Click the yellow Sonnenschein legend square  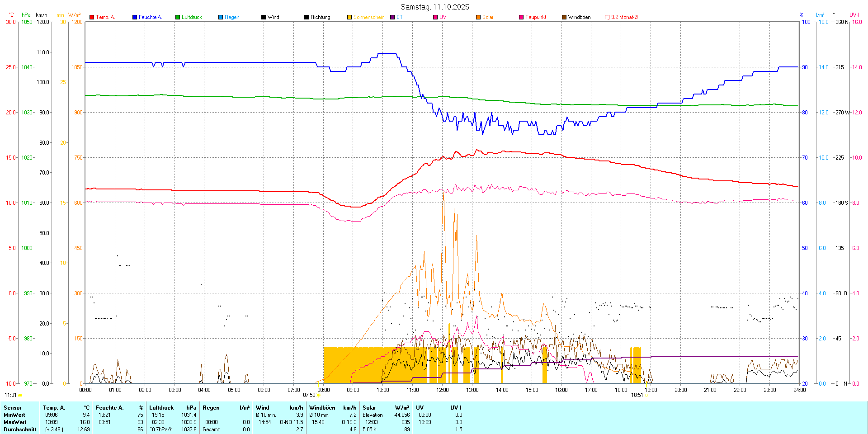(x=349, y=17)
